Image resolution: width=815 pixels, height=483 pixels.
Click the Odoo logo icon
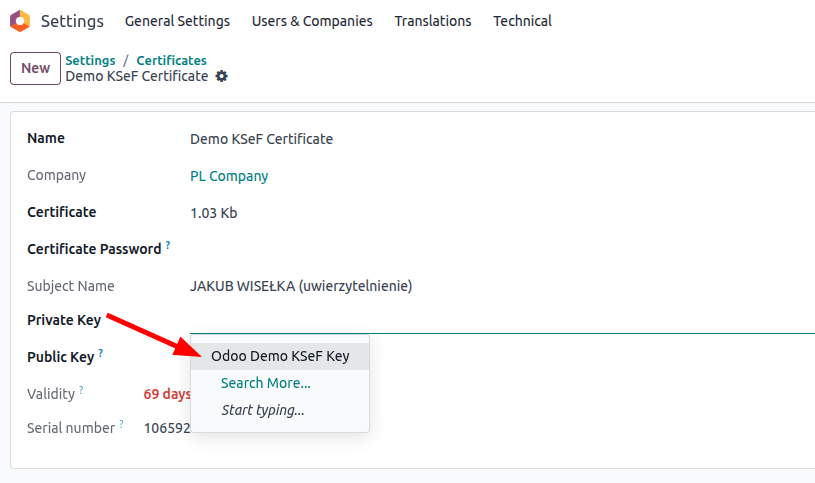click(20, 21)
